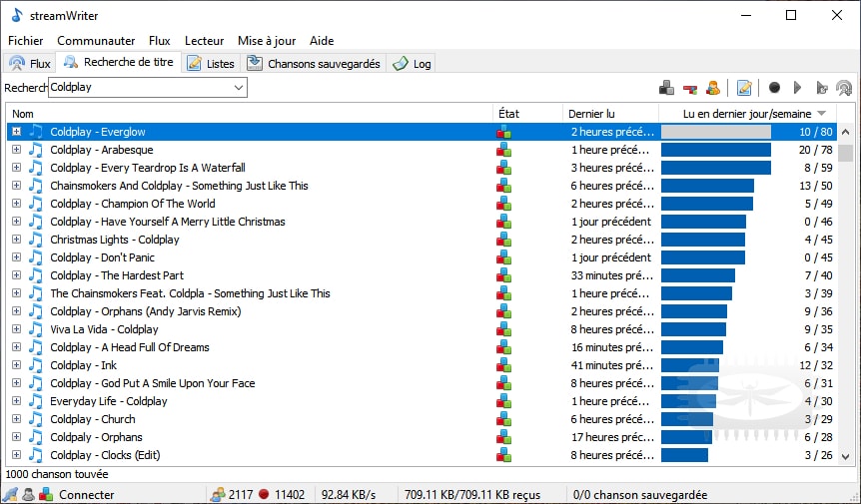
Task: Click the red dot next to 11402
Action: pyautogui.click(x=264, y=494)
